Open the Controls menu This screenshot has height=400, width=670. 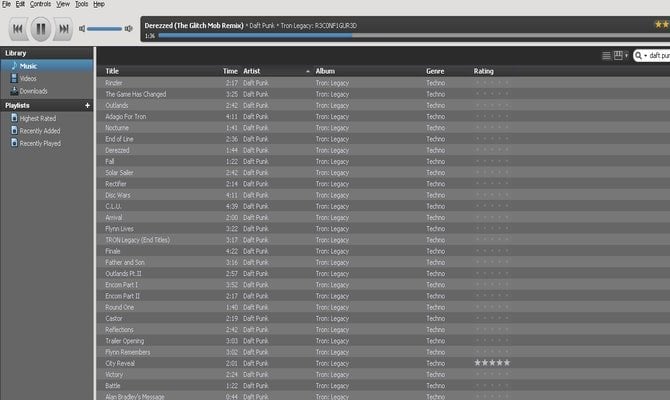tap(40, 4)
